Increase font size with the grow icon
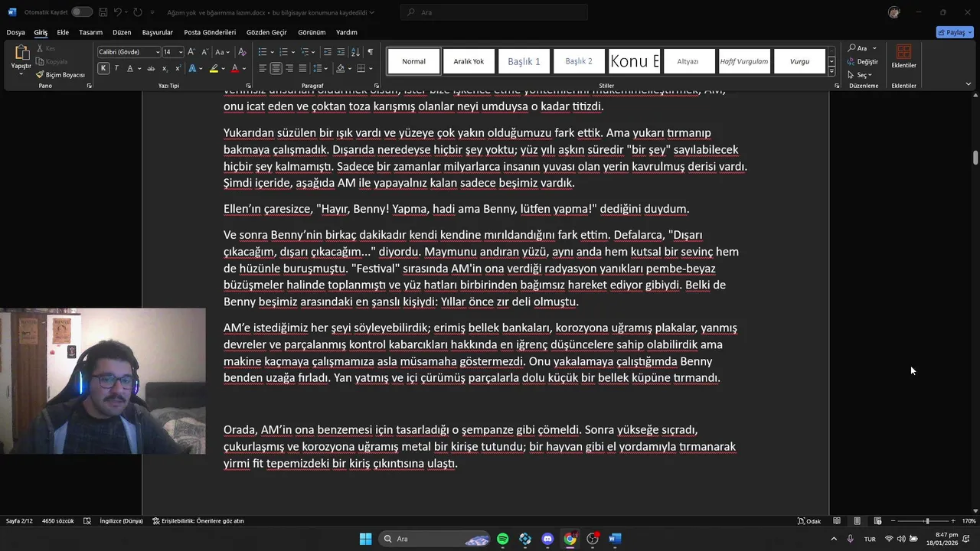The height and width of the screenshot is (551, 980). point(191,51)
